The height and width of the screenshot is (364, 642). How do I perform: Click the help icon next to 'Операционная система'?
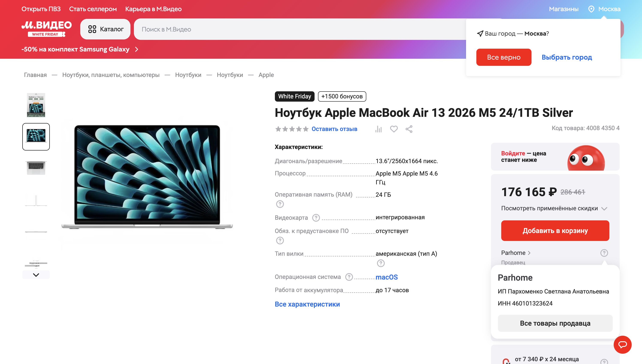349,277
